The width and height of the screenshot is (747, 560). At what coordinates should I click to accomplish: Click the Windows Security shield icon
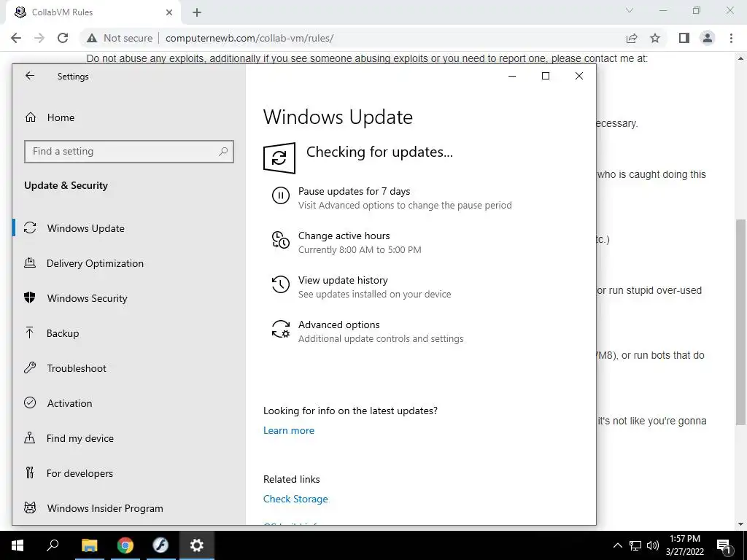(x=29, y=297)
